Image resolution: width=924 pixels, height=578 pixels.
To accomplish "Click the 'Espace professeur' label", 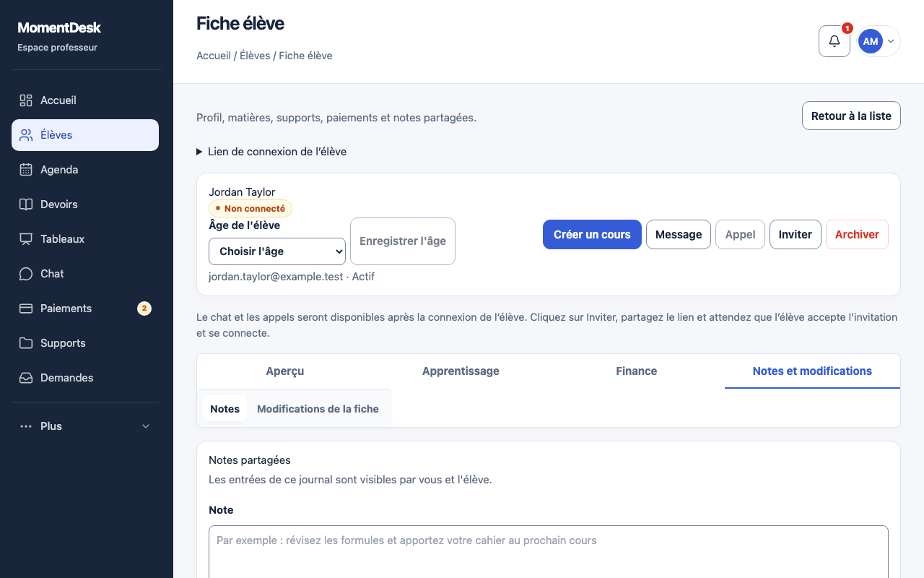I will click(x=57, y=48).
